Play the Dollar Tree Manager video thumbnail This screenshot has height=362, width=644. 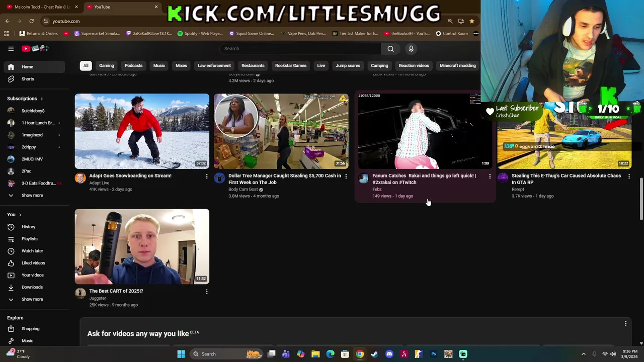click(281, 131)
